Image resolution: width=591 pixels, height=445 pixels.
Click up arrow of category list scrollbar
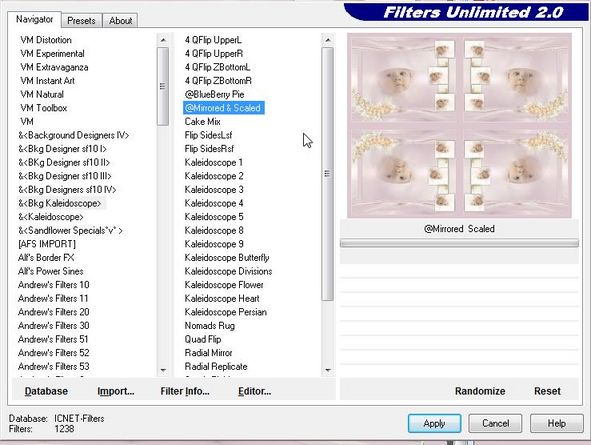tap(163, 40)
